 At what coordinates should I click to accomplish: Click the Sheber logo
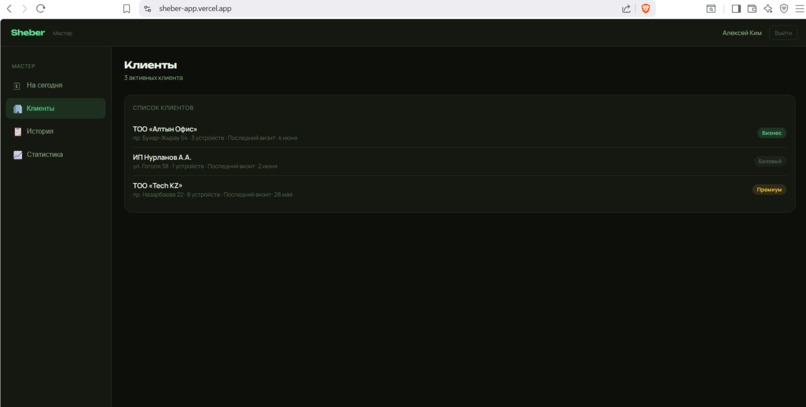[x=28, y=32]
